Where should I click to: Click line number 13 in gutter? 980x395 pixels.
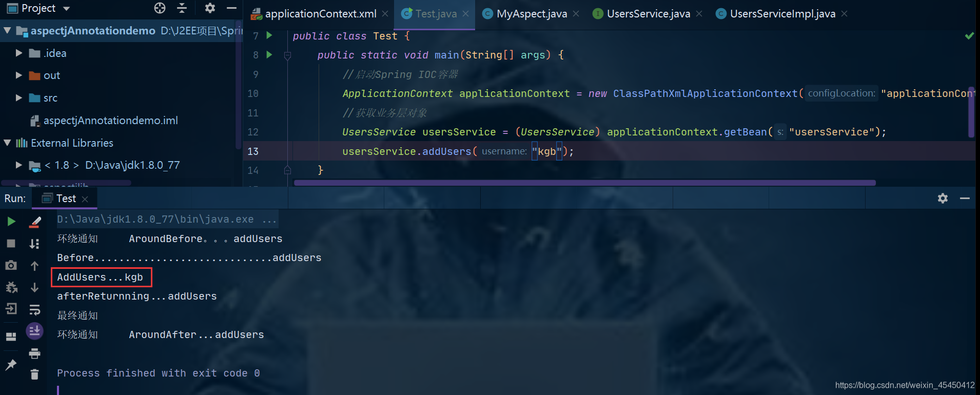[253, 151]
